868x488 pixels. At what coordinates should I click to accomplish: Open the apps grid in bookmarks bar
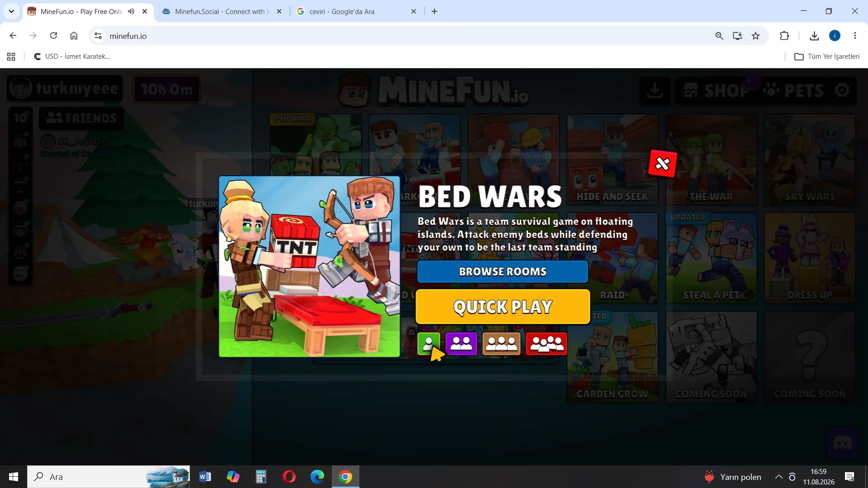(11, 56)
